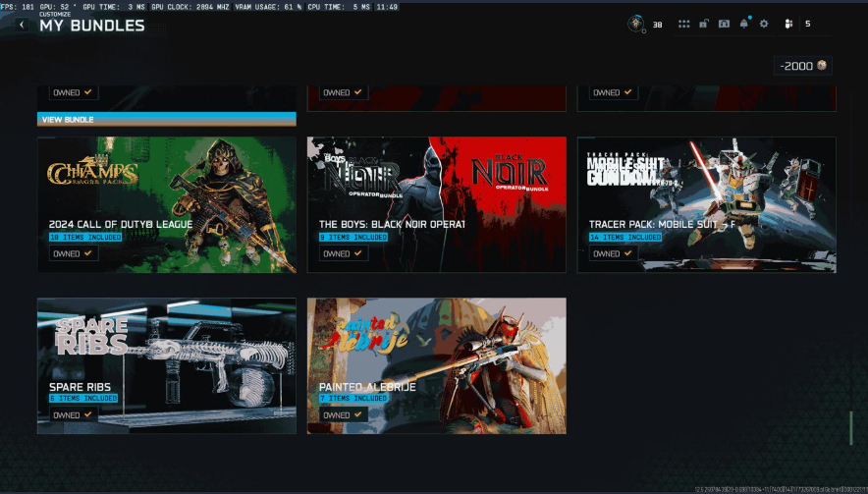Click the '2024 CALL OF DUTY® LEAGUE' title

tap(121, 224)
